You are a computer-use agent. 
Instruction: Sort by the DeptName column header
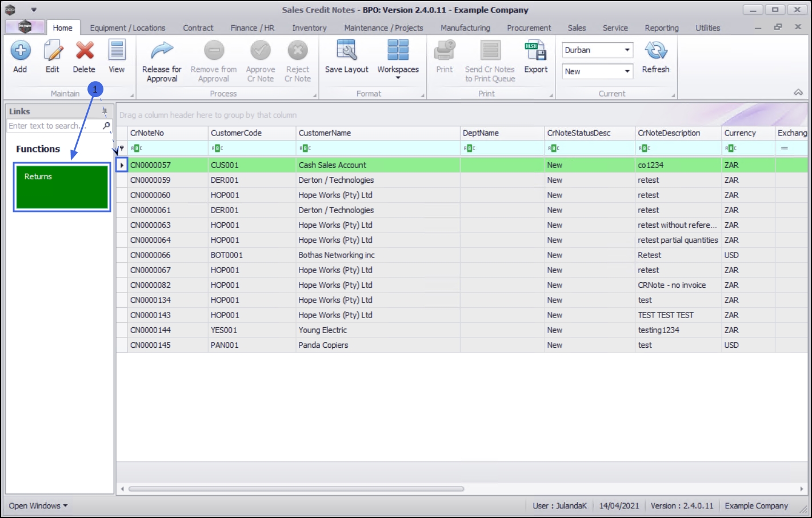click(x=502, y=133)
